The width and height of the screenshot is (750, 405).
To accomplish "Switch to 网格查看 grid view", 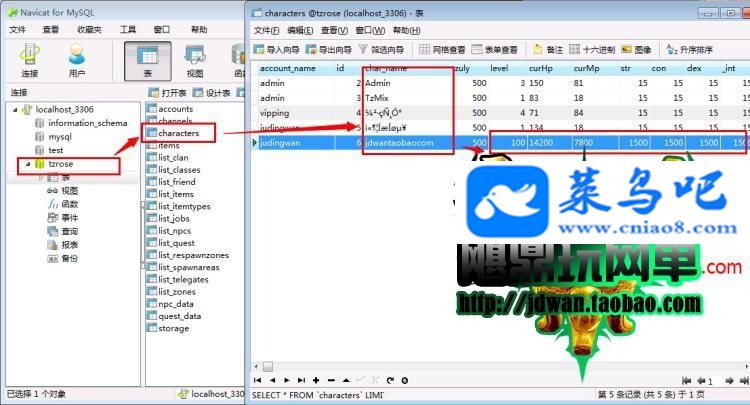I will pos(442,50).
